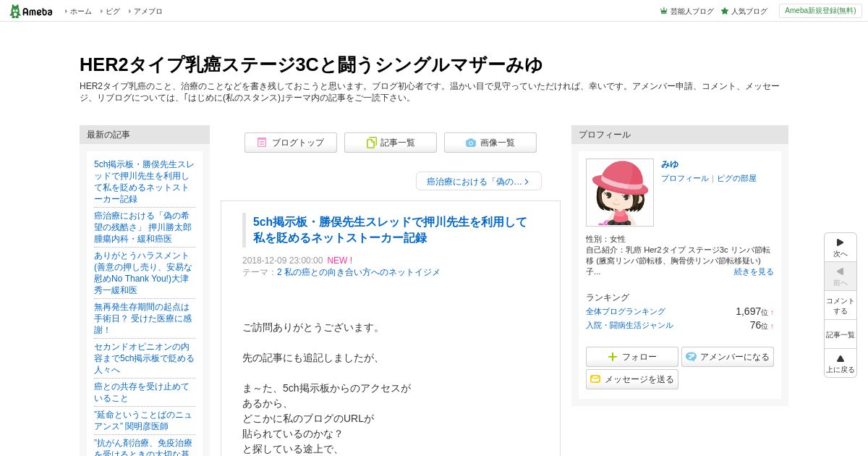Open ピグの部屋 link
Screen dimensions: 868x456
[736, 178]
